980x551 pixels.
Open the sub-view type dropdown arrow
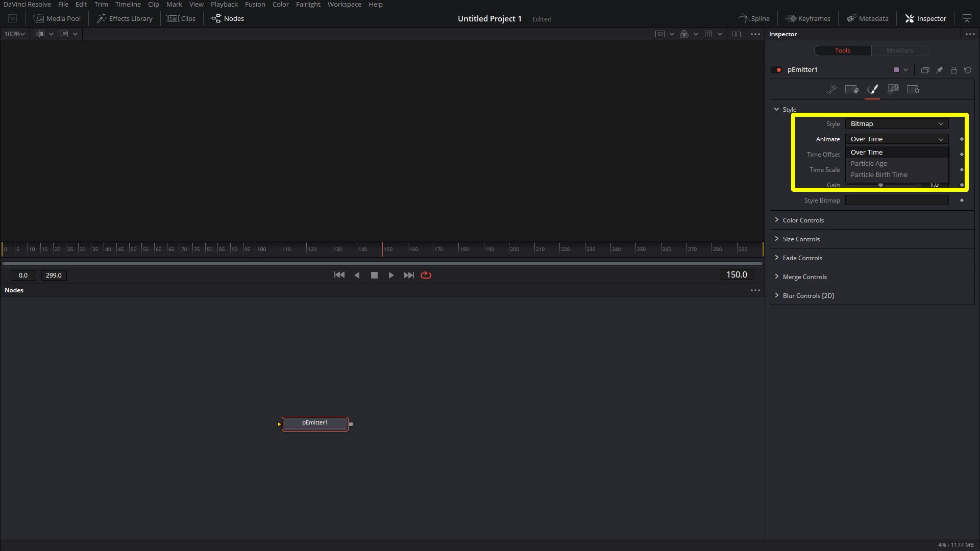pyautogui.click(x=75, y=34)
